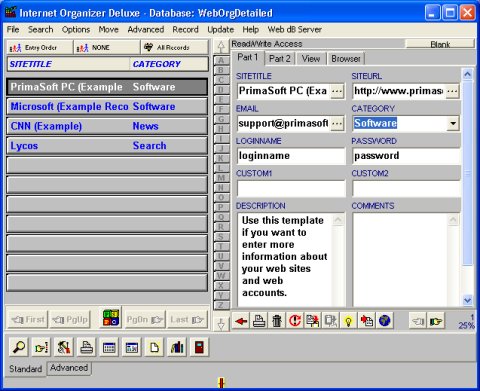480x391 pixels.
Task: Click the PgDn button
Action: pos(144,320)
